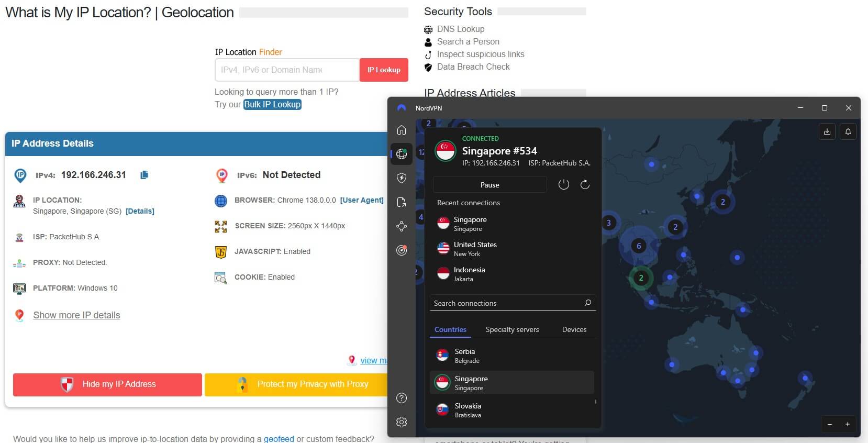The width and height of the screenshot is (868, 443).
Task: Select Slovakia Bratislava in countries list
Action: coord(512,410)
